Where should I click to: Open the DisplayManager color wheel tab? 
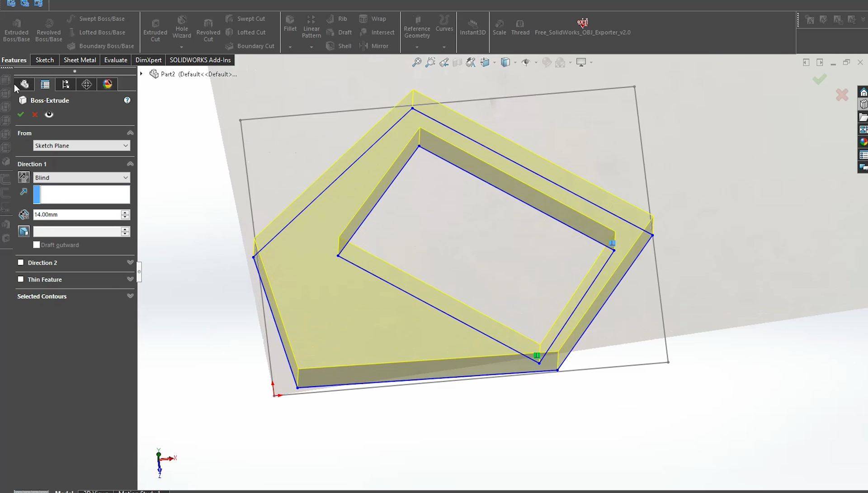pyautogui.click(x=107, y=84)
